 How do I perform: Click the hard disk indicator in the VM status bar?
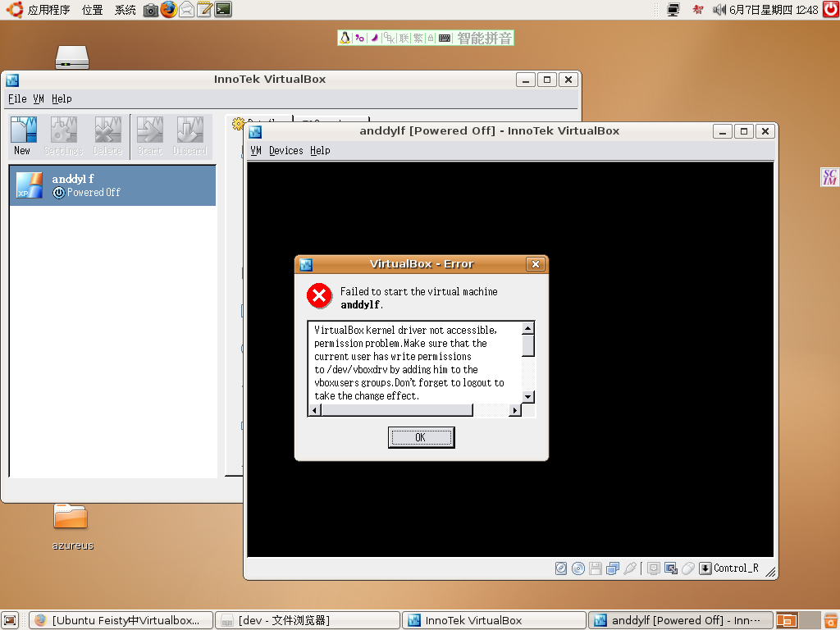561,568
